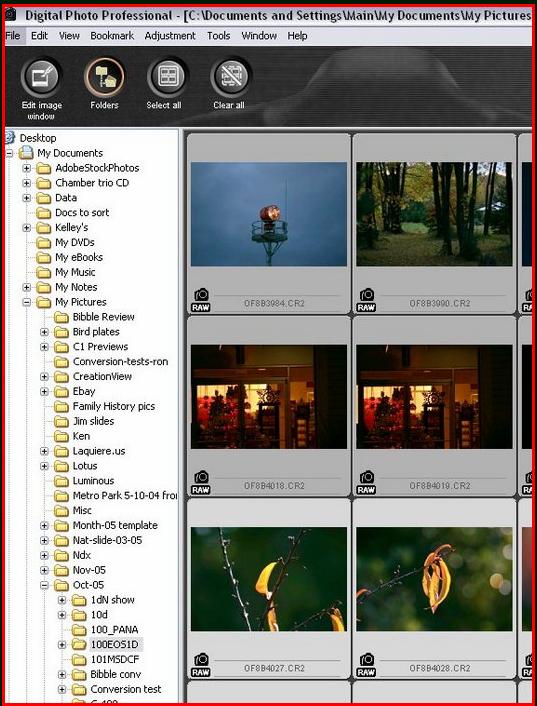Select the orange leaves thumbnail 0F8B4028.CR2
Image resolution: width=537 pixels, height=706 pixels.
(434, 579)
